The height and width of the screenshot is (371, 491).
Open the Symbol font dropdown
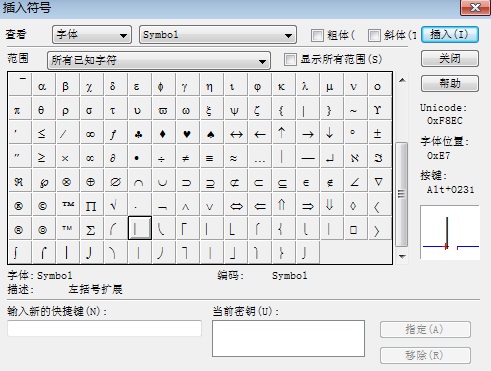pyautogui.click(x=218, y=35)
